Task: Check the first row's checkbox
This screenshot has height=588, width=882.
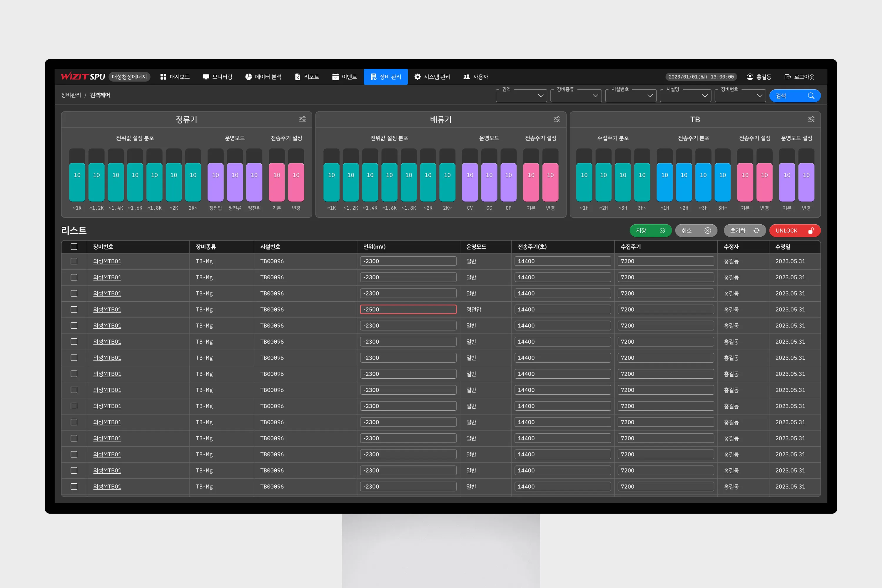Action: 74,261
